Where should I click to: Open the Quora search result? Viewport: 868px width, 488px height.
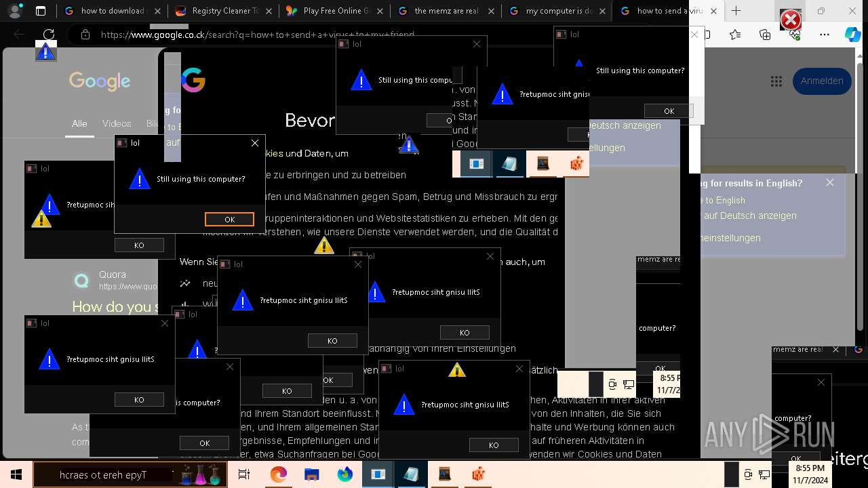tap(113, 275)
